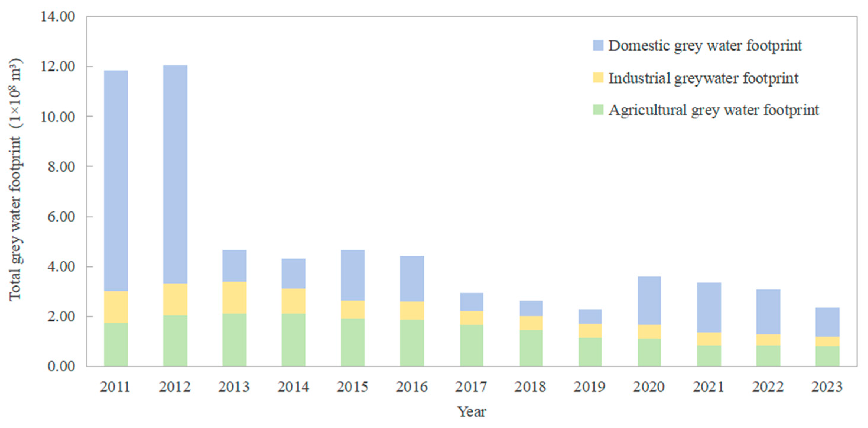Click the Year axis title
Viewport: 868px width, 428px height.
[471, 412]
